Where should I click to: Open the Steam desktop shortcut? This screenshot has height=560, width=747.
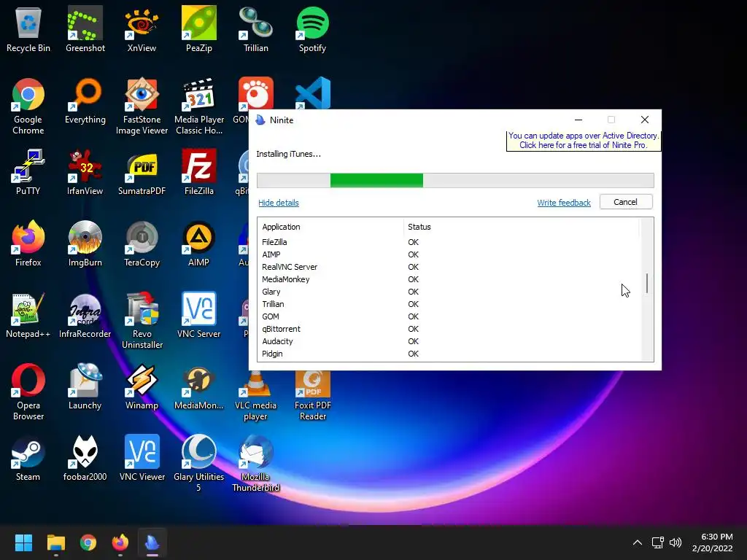tap(28, 459)
